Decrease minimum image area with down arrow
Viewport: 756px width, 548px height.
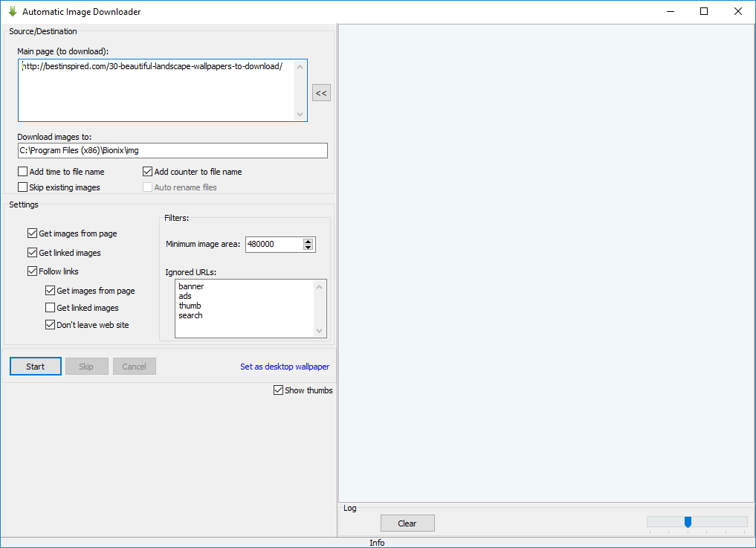point(308,248)
